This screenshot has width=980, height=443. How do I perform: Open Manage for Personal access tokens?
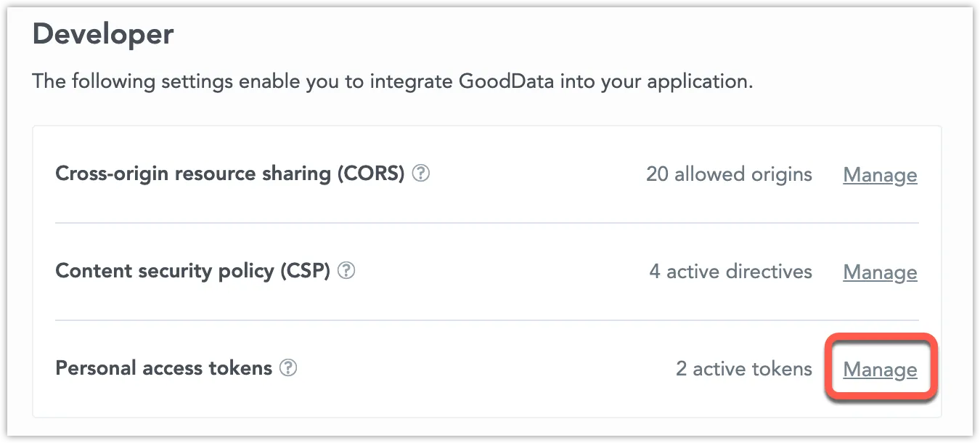(880, 369)
